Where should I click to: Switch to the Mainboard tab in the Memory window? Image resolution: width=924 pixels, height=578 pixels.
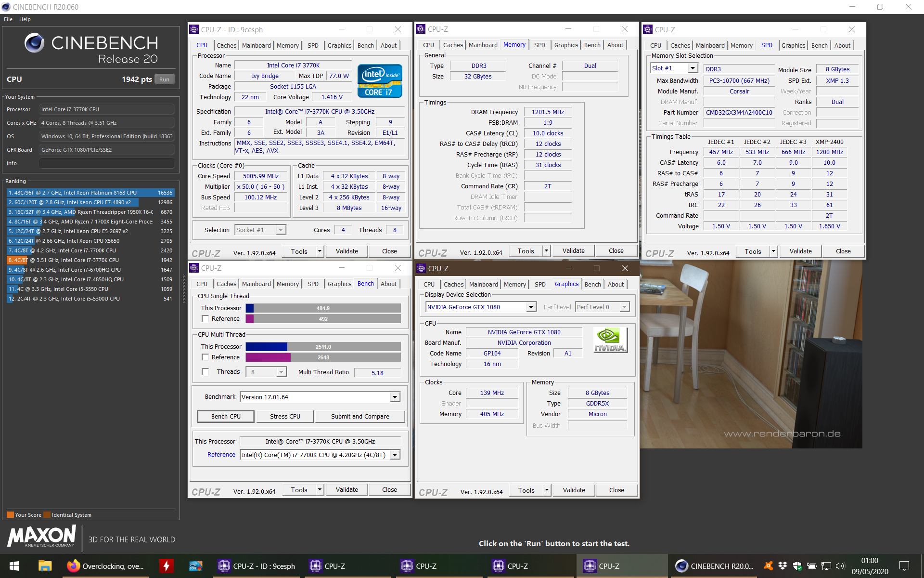(x=483, y=45)
